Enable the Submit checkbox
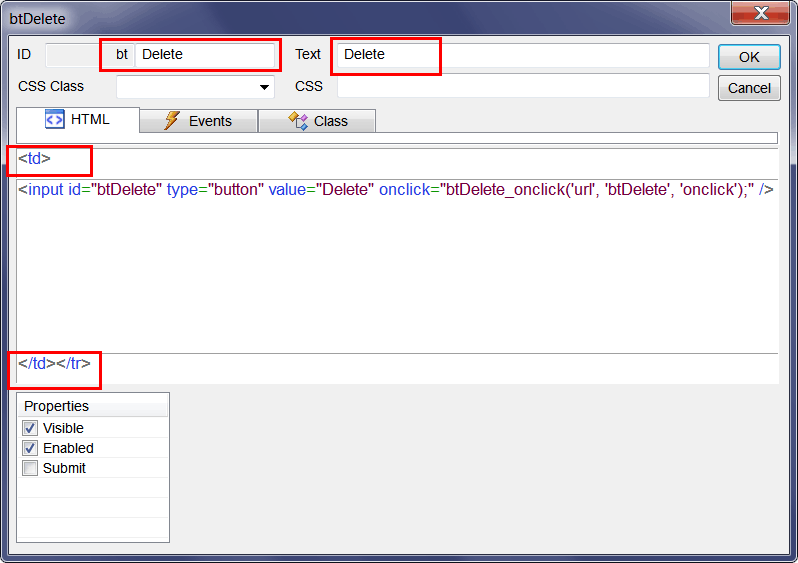Image resolution: width=798 pixels, height=563 pixels. pos(30,468)
